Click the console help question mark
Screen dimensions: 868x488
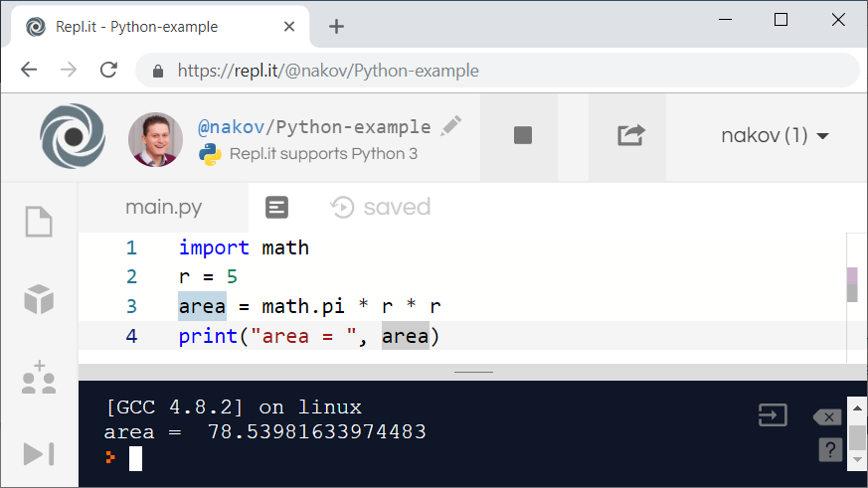[x=830, y=450]
